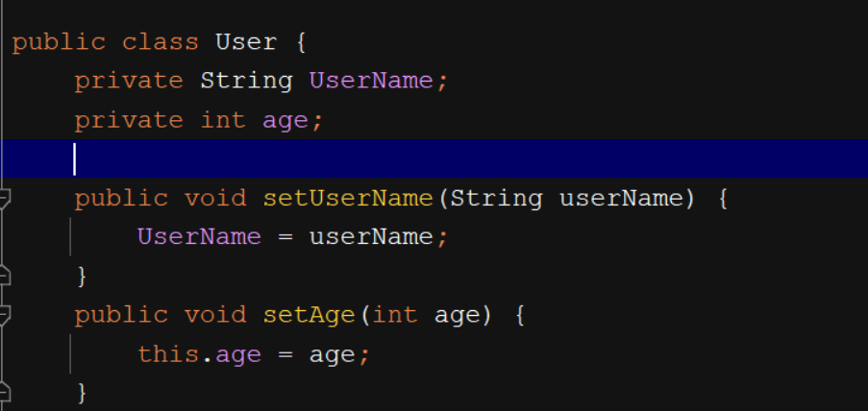Collapse the setUserName method fold marker
868x411 pixels.
tap(5, 198)
